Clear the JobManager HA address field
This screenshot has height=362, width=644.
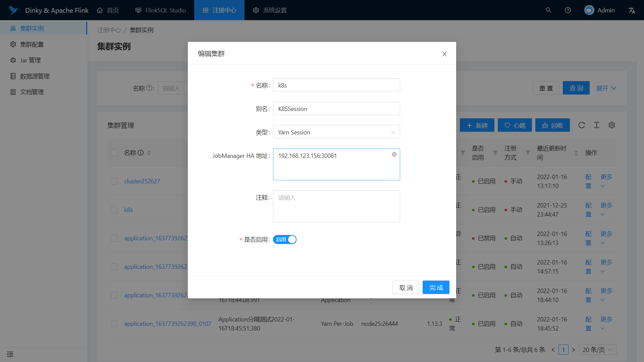pyautogui.click(x=394, y=155)
